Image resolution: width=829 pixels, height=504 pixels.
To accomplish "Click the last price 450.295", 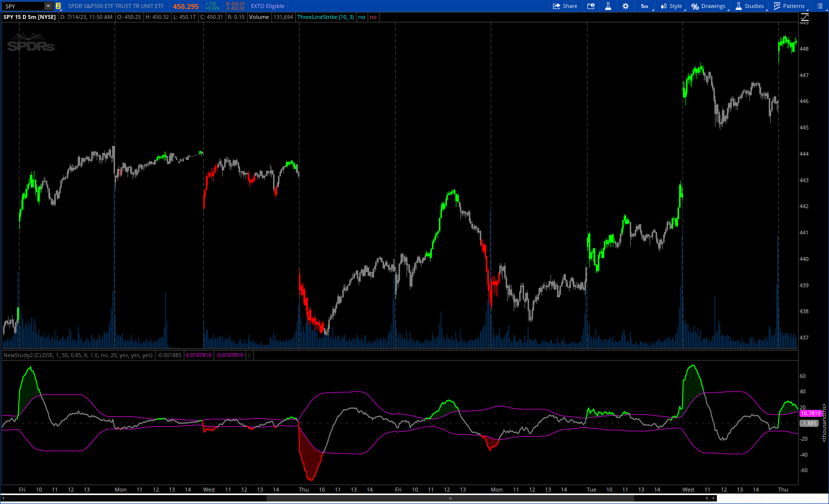I will (x=186, y=6).
